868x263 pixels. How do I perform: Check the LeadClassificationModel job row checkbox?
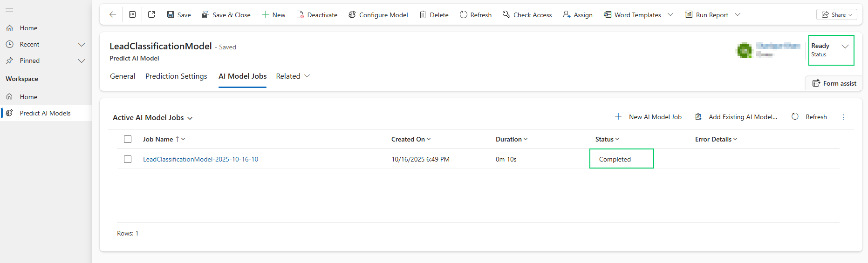pyautogui.click(x=128, y=159)
